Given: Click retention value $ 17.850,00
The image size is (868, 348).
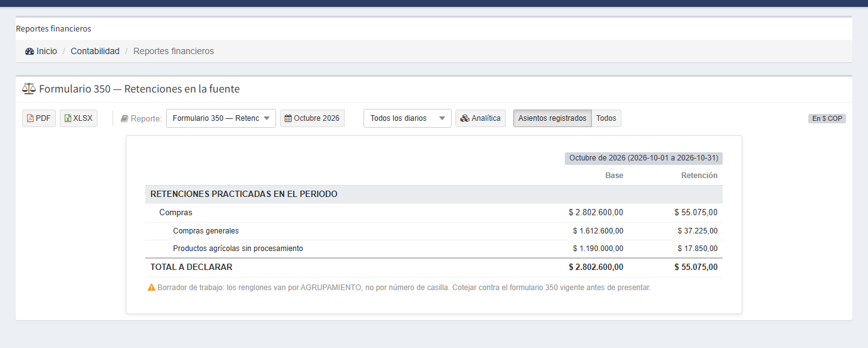Looking at the screenshot, I should coord(698,249).
